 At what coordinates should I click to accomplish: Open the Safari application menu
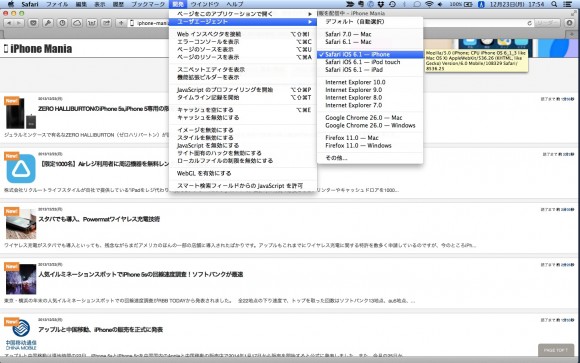pos(30,4)
